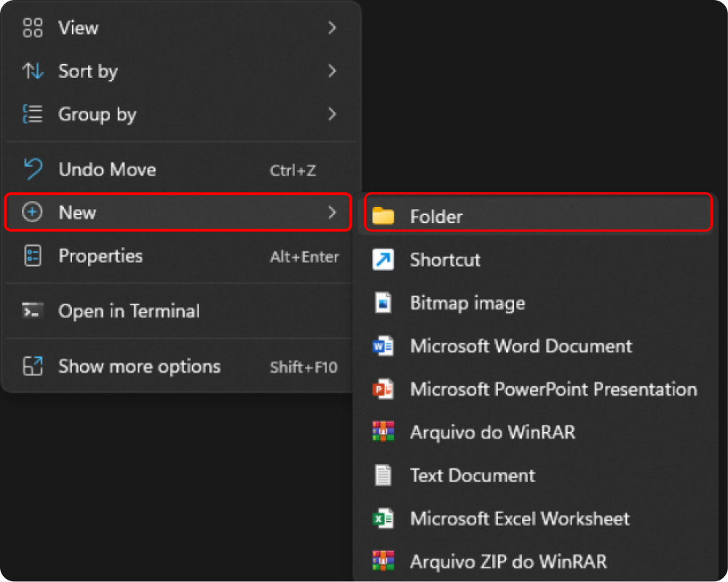The image size is (728, 582).
Task: Click the Open in Terminal icon
Action: [x=33, y=311]
